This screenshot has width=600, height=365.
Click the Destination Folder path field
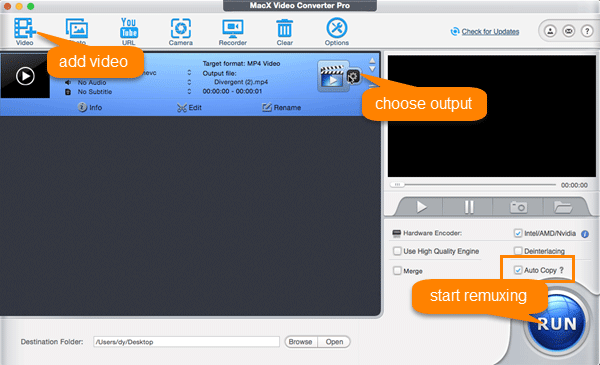(186, 342)
